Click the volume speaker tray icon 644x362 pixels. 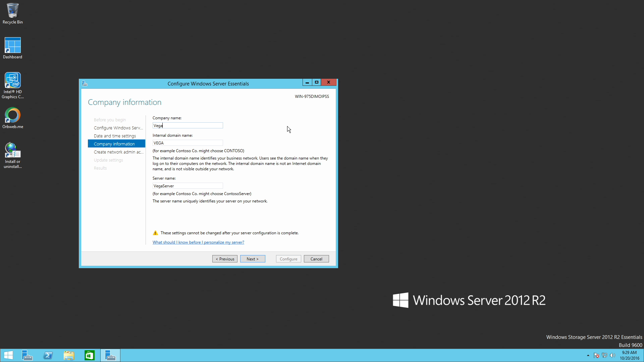612,355
